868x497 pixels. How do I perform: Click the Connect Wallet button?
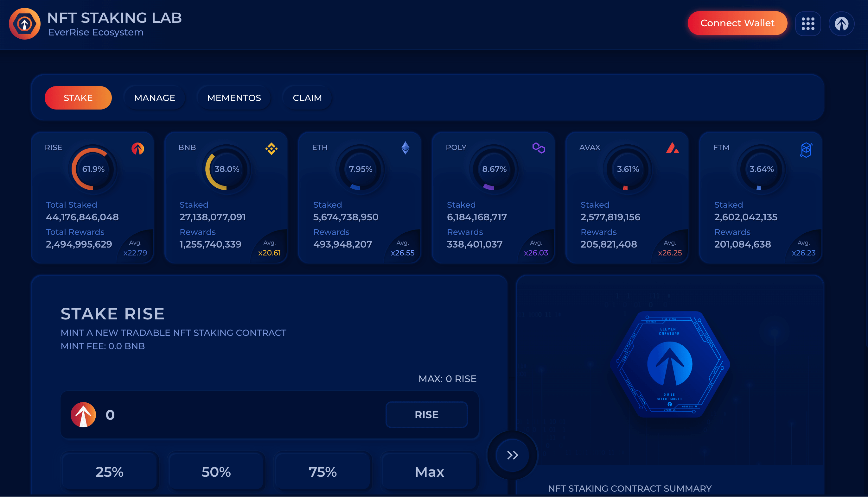[x=737, y=23]
